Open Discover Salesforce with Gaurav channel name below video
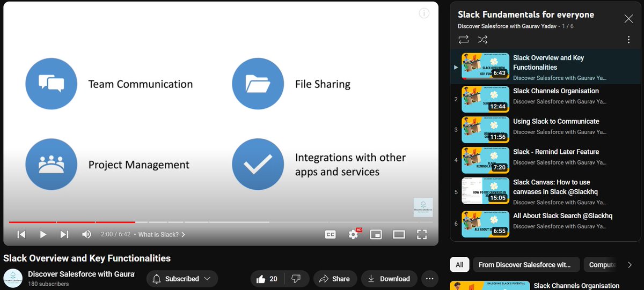The image size is (644, 290). pos(82,274)
